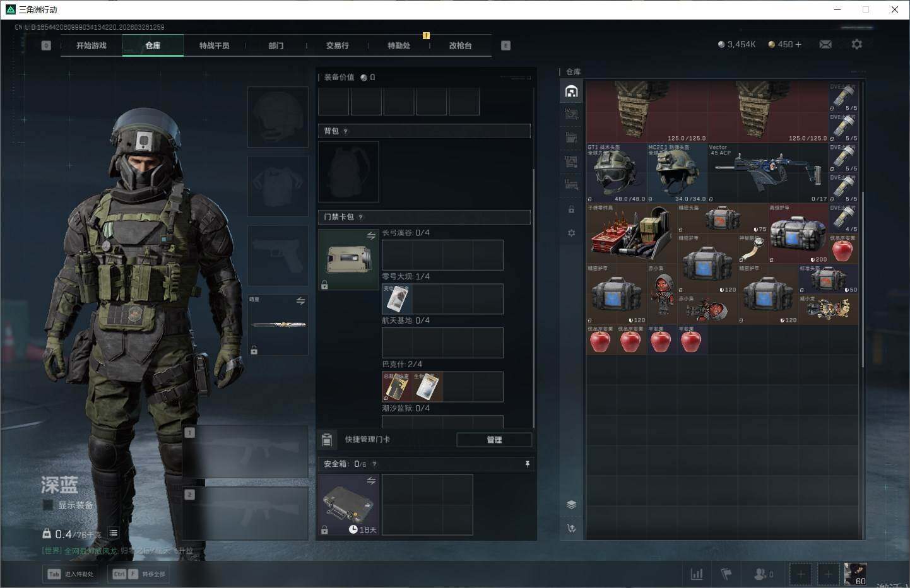Viewport: 910px width, 588px height.
Task: Open game settings gear in top bar
Action: pos(856,44)
